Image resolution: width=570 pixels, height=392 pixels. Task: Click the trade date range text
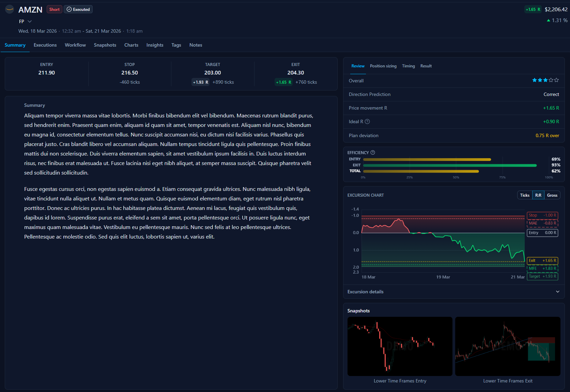tap(80, 31)
